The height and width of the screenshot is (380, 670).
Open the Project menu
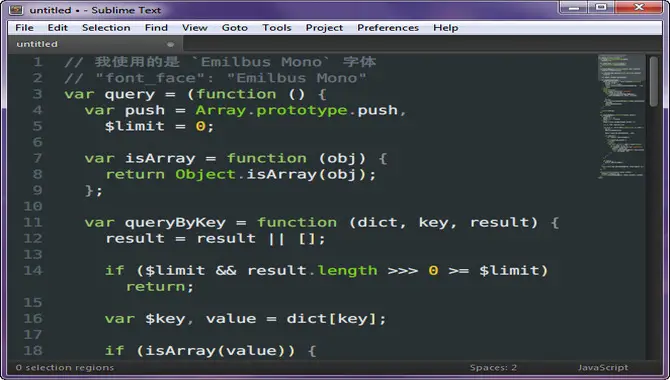[x=324, y=27]
